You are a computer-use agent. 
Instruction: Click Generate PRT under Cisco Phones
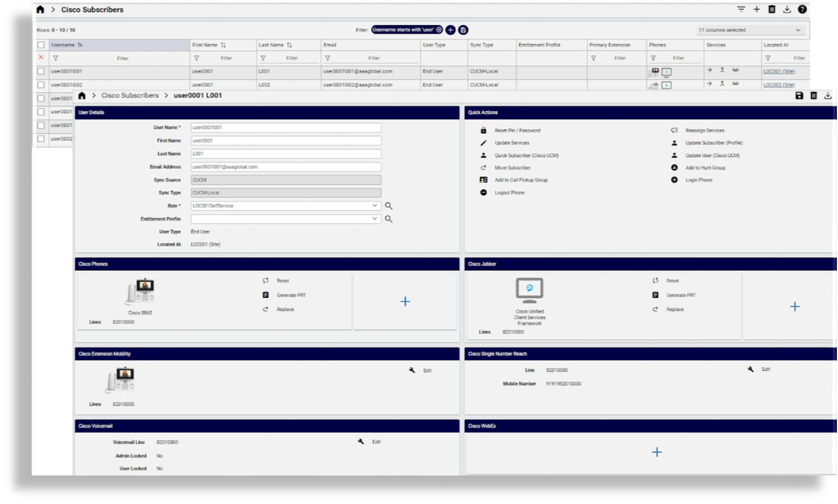291,295
